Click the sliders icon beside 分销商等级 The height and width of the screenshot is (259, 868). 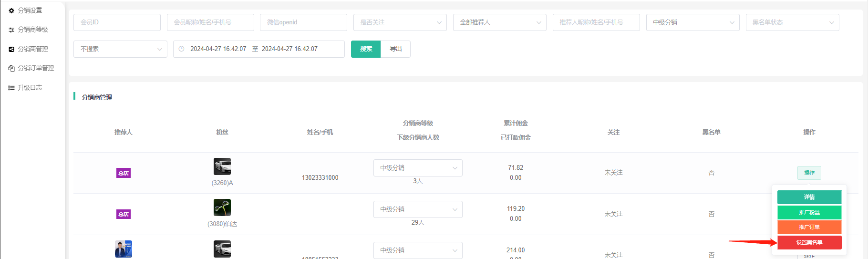[x=11, y=30]
